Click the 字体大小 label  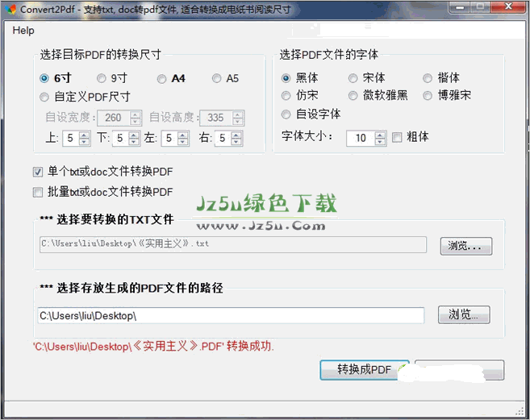[307, 135]
